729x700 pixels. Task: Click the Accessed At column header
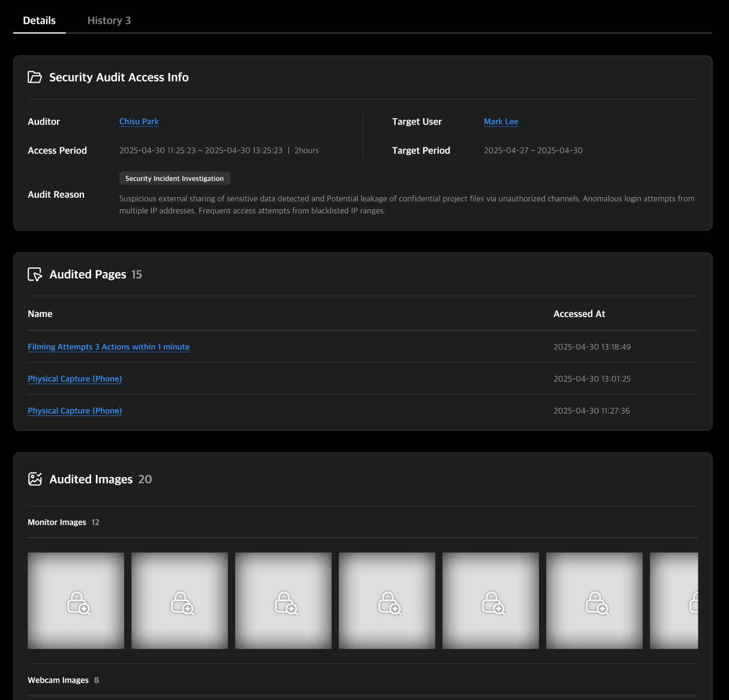pyautogui.click(x=579, y=314)
